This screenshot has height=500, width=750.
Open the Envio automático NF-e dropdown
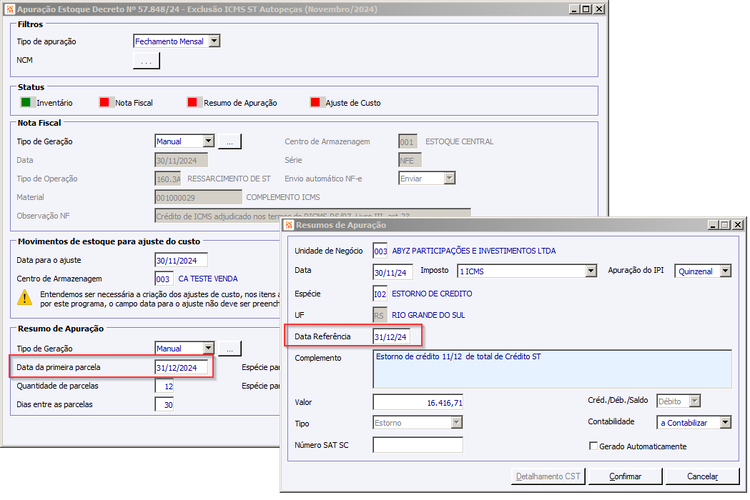tap(449, 178)
